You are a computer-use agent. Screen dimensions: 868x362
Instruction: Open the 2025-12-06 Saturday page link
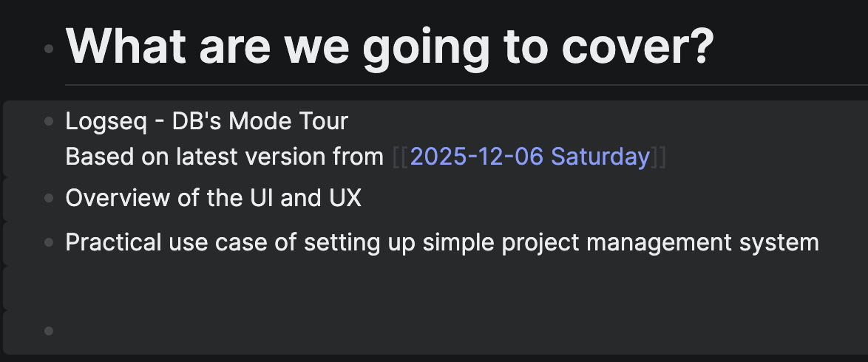pos(529,157)
